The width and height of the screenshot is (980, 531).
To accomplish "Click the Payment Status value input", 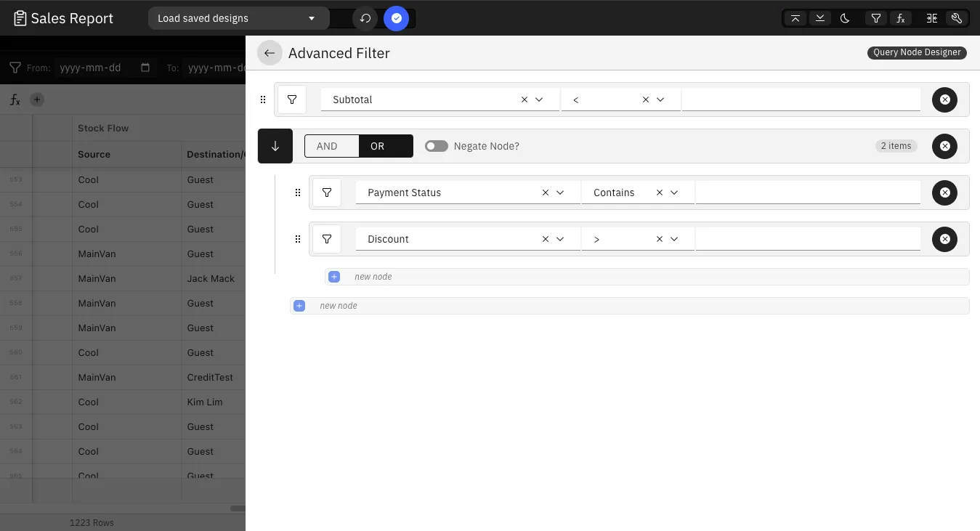I will click(808, 192).
